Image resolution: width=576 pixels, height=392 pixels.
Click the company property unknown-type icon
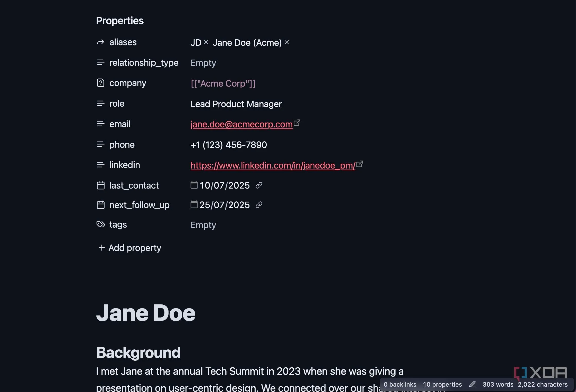100,83
